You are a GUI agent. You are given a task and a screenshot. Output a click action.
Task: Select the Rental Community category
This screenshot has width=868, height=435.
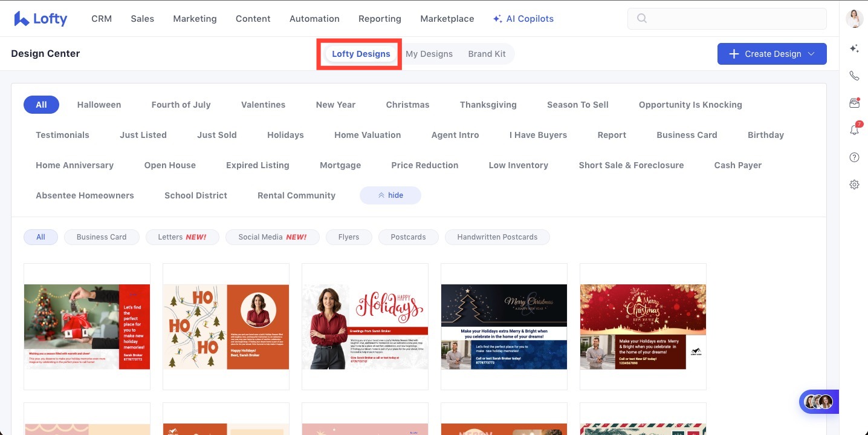point(296,195)
